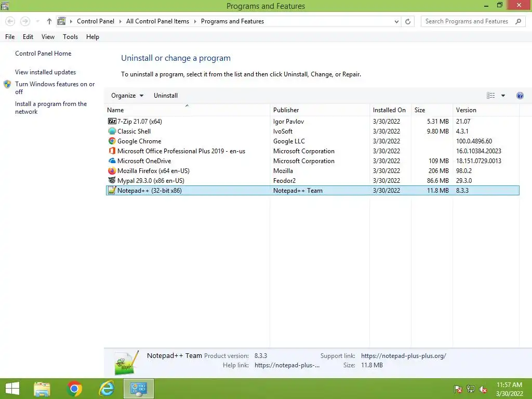
Task: Open Turn Windows features on or off
Action: (55, 88)
